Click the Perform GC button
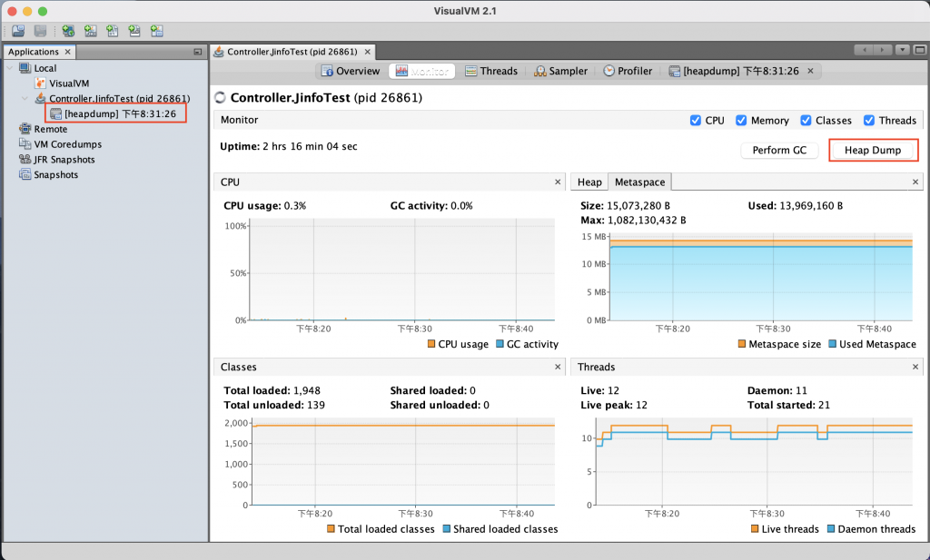Viewport: 930px width, 560px height. coord(779,151)
